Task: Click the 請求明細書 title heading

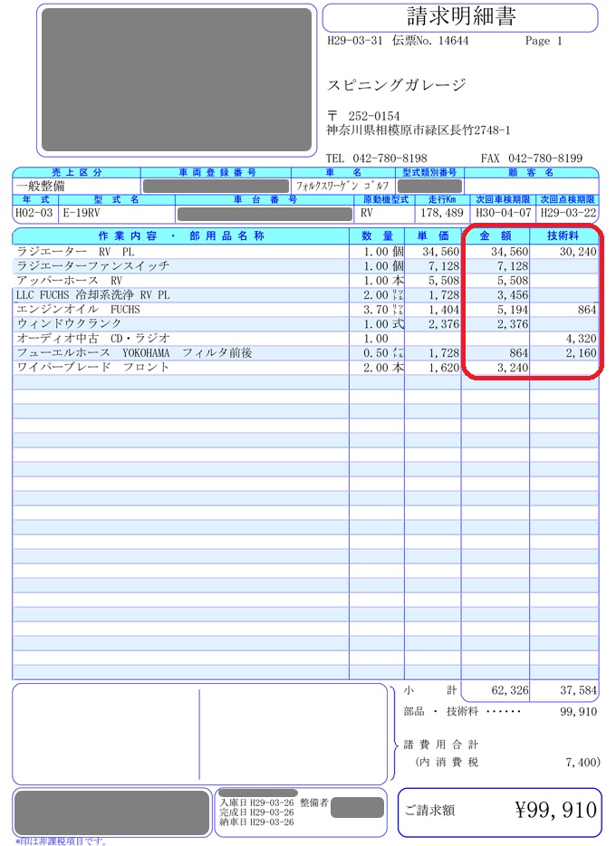Action: 460,16
